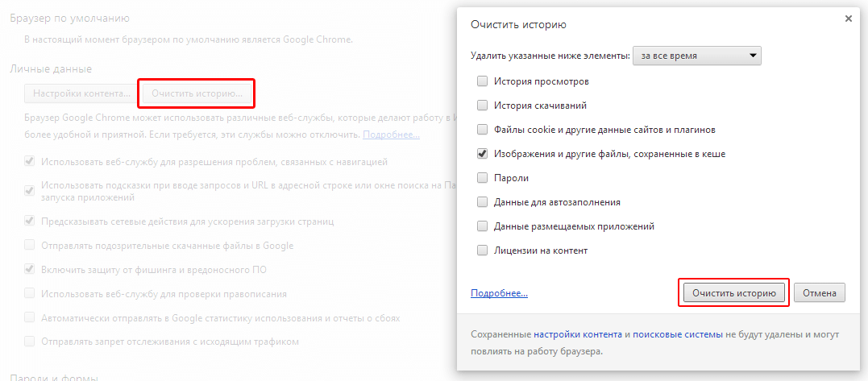Enable the Do Not Track request checkbox

coord(30,342)
